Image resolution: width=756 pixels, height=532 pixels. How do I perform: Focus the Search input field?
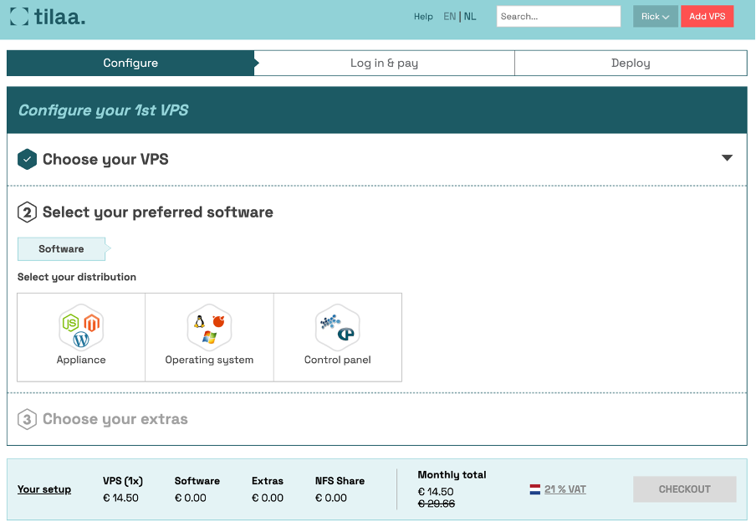(559, 17)
